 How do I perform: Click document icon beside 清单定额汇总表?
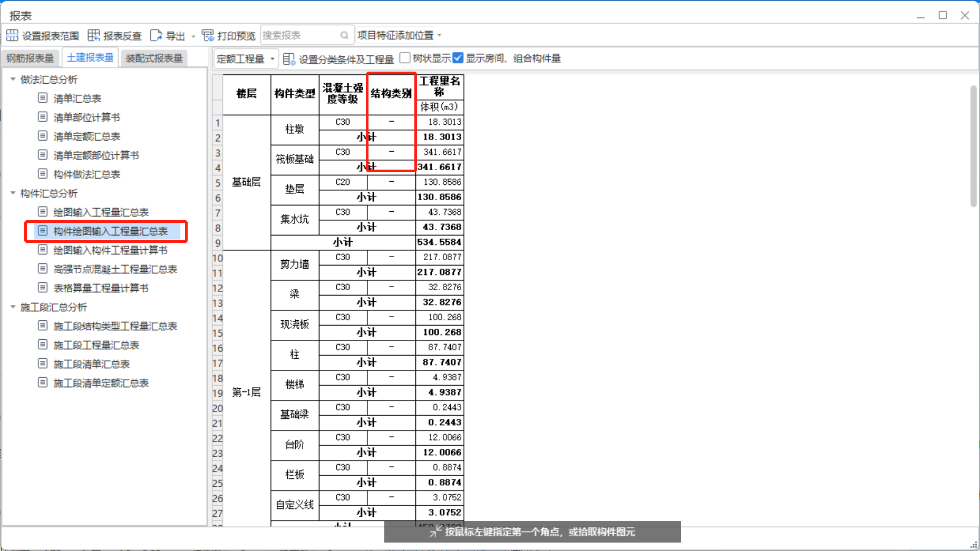pyautogui.click(x=43, y=136)
